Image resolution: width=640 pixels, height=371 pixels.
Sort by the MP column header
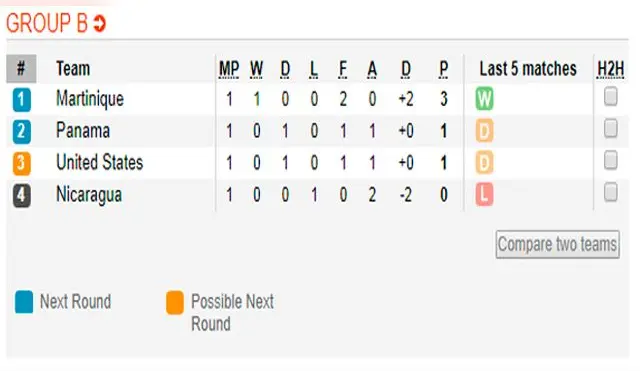tap(229, 69)
